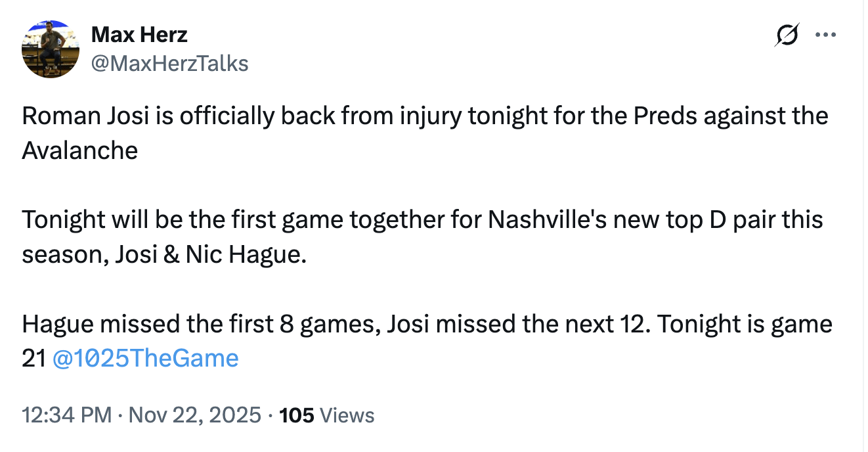Click the Nov 22, 2025 timestamp
This screenshot has width=868, height=452.
click(x=194, y=415)
